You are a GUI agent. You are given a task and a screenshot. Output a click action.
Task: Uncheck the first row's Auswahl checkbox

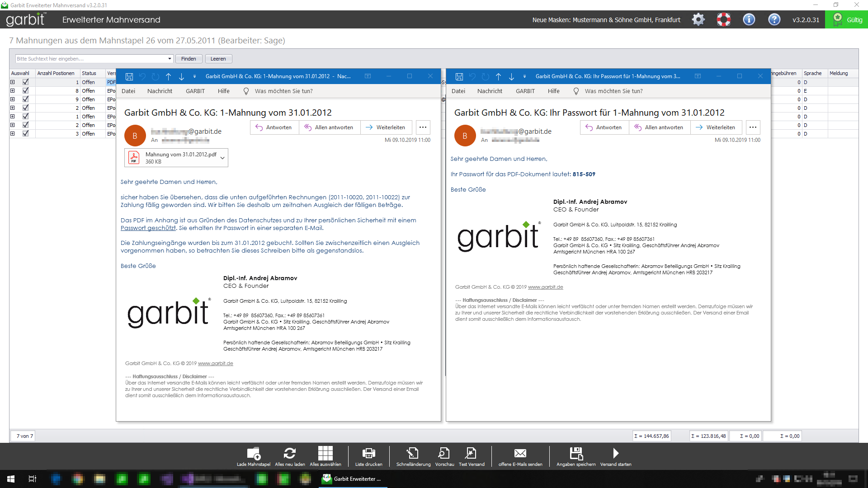[x=26, y=82]
